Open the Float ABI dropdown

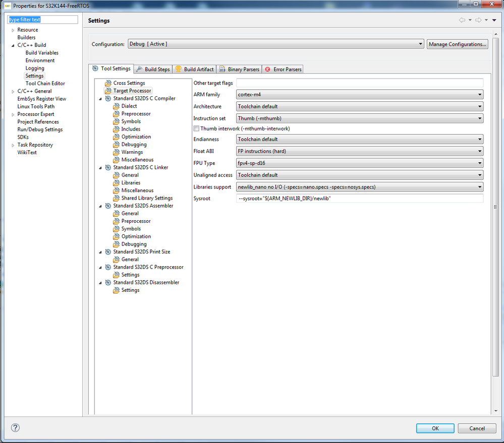(360, 151)
